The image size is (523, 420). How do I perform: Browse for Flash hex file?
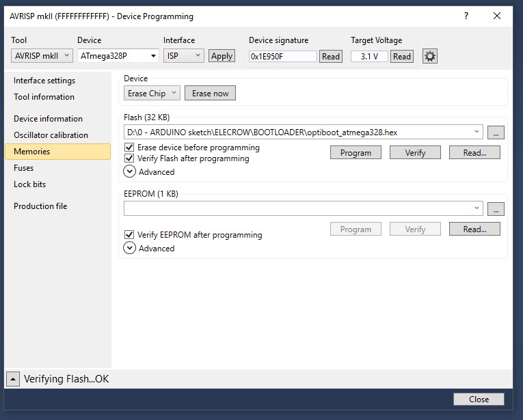click(x=496, y=132)
